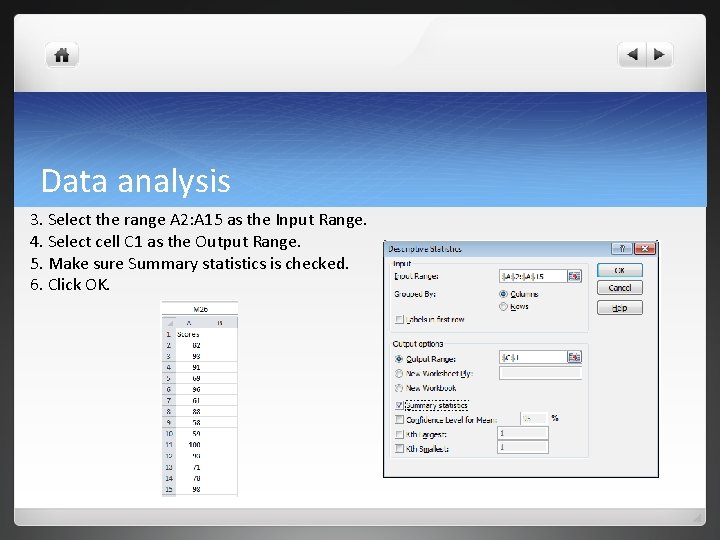
Task: Go to the home slide
Action: pos(62,55)
